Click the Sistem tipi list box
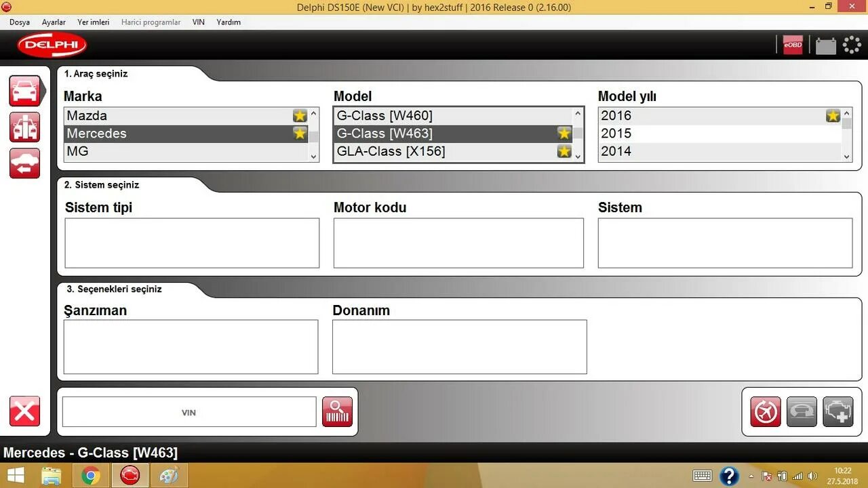Viewport: 868px width, 488px height. pyautogui.click(x=192, y=243)
